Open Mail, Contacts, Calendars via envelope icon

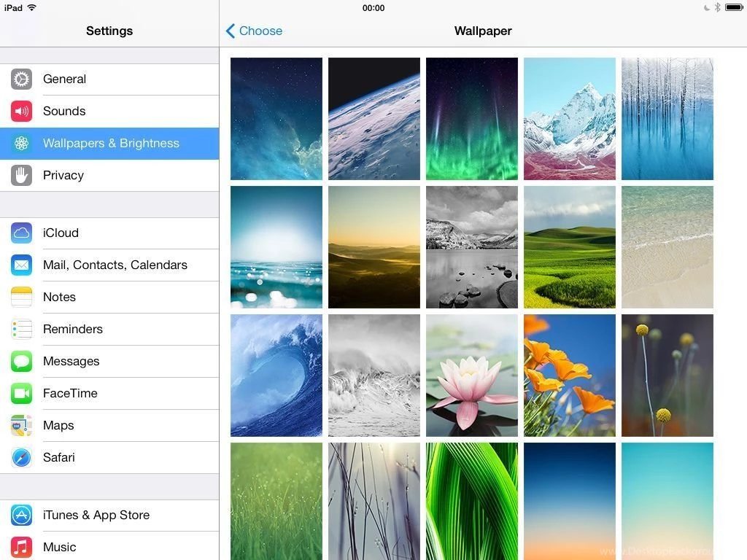click(x=21, y=265)
